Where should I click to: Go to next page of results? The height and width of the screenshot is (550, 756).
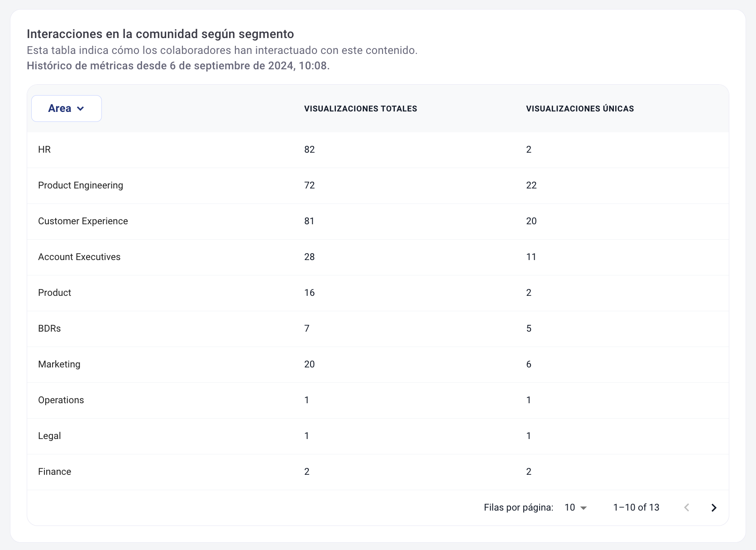[x=713, y=507]
